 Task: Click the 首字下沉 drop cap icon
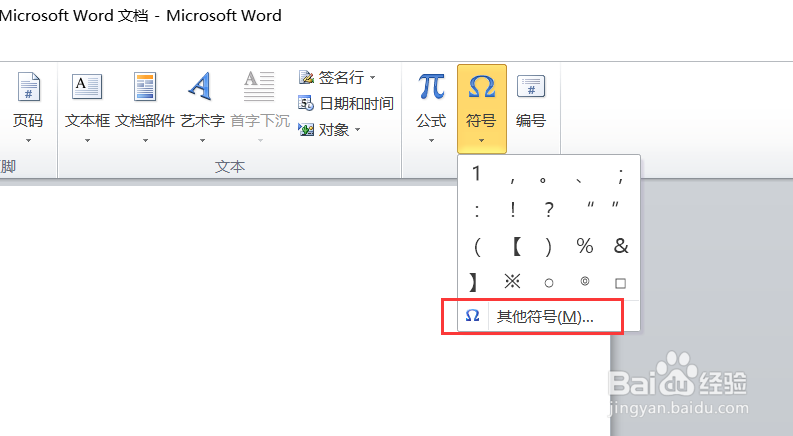[x=259, y=86]
